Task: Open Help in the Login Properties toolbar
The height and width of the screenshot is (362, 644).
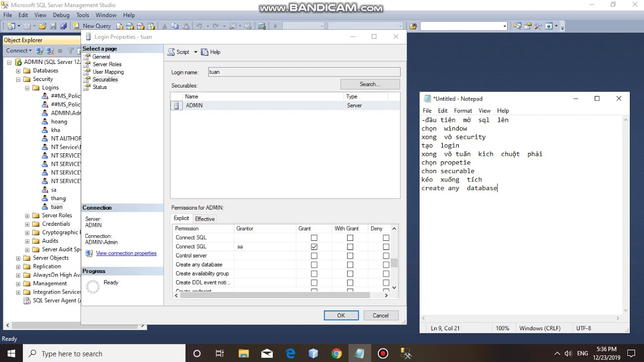Action: pos(211,52)
